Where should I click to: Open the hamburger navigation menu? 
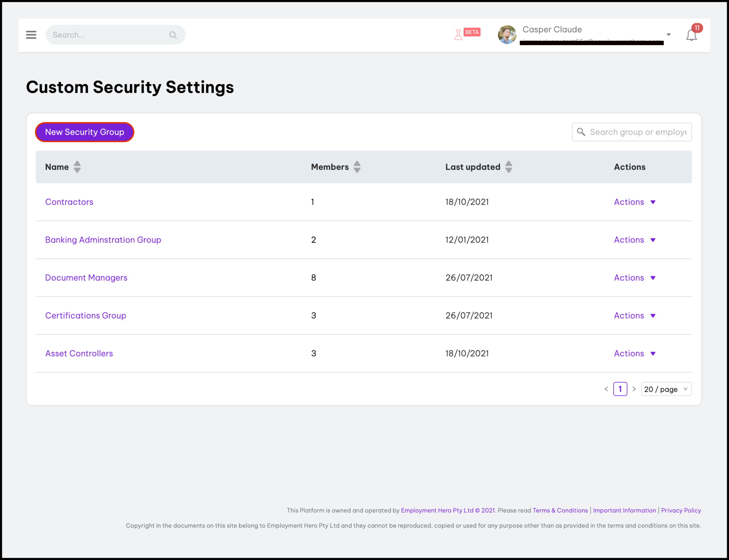pyautogui.click(x=31, y=35)
